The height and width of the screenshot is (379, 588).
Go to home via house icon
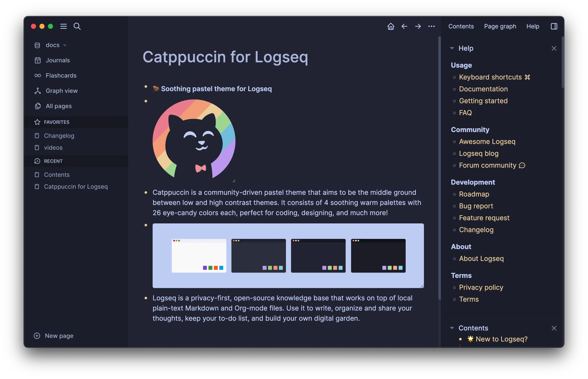391,26
